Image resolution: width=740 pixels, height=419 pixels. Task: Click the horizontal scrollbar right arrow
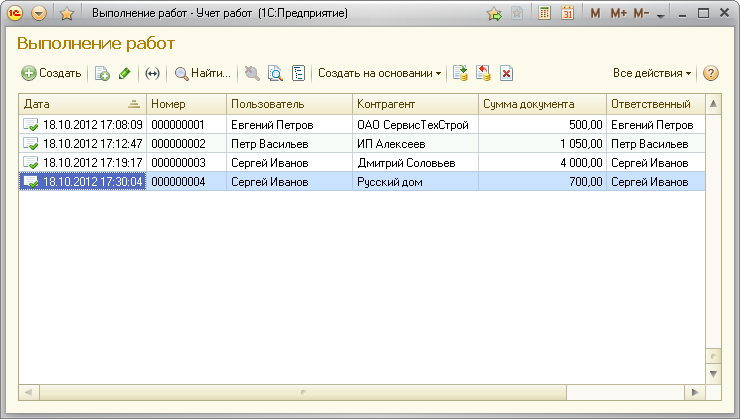pyautogui.click(x=695, y=392)
